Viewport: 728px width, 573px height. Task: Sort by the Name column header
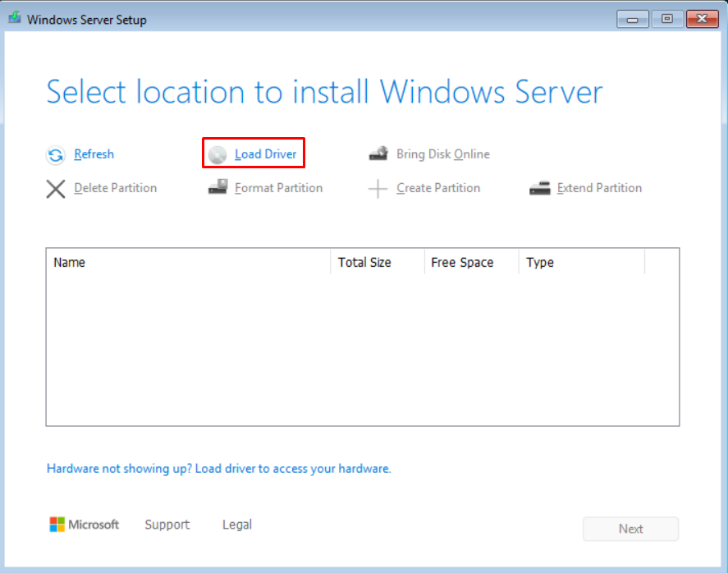click(x=187, y=263)
